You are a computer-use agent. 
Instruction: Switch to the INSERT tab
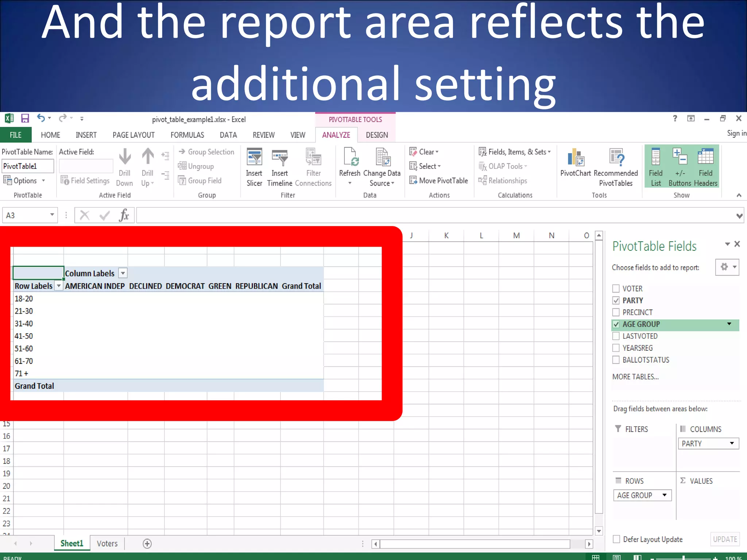(x=86, y=135)
